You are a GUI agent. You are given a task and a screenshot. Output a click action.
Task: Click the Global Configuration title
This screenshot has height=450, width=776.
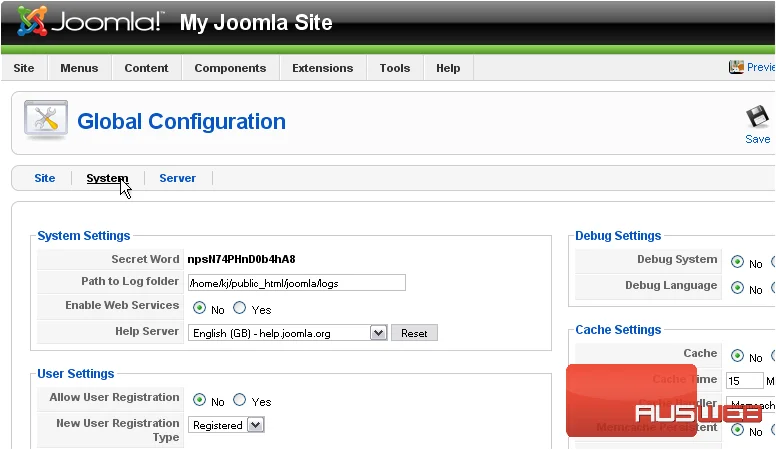coord(182,122)
